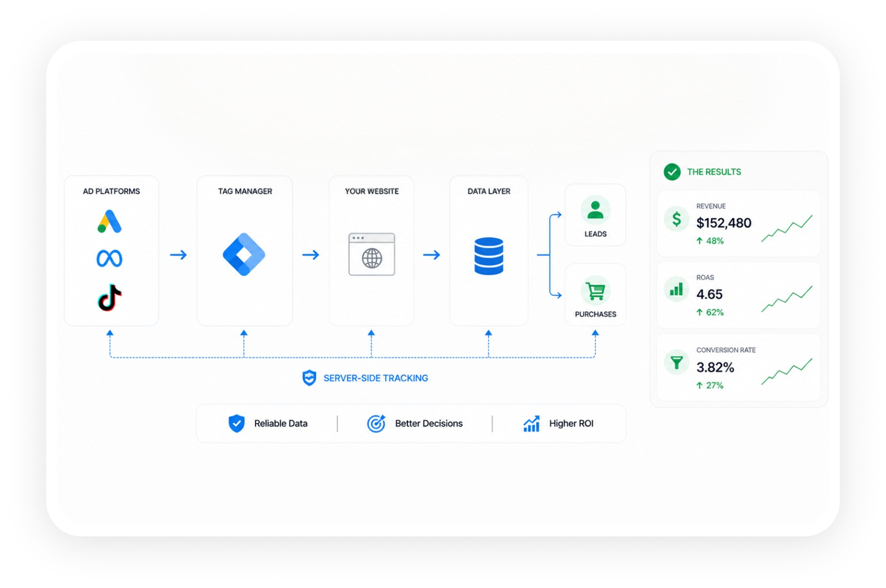Click the Reliable Data shield checkmark icon
886x588 pixels.
click(236, 423)
